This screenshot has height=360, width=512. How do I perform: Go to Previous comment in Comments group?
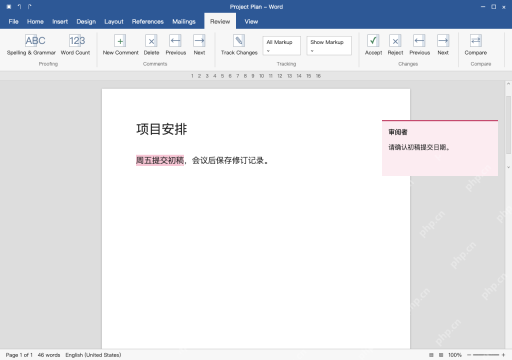pos(176,45)
